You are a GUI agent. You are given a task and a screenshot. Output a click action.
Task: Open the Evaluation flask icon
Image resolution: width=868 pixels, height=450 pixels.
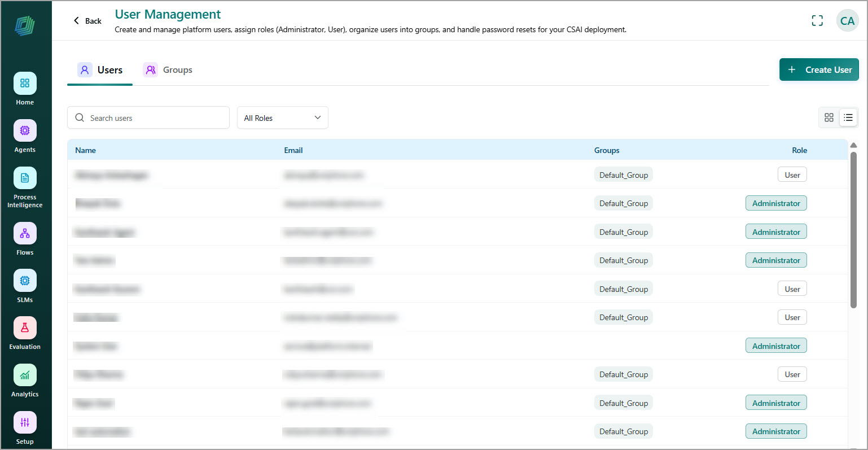[25, 327]
